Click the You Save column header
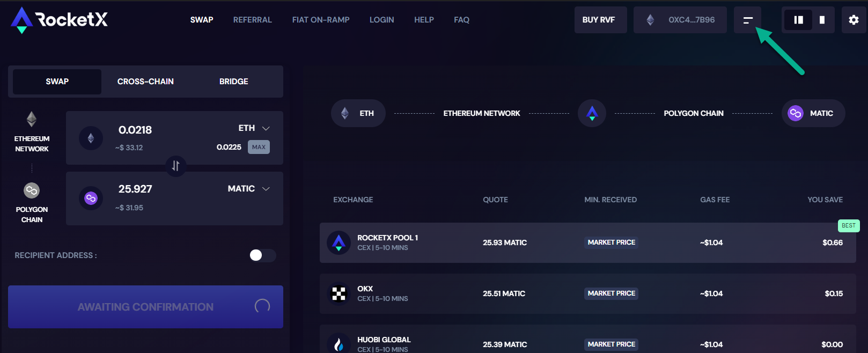 [x=825, y=200]
